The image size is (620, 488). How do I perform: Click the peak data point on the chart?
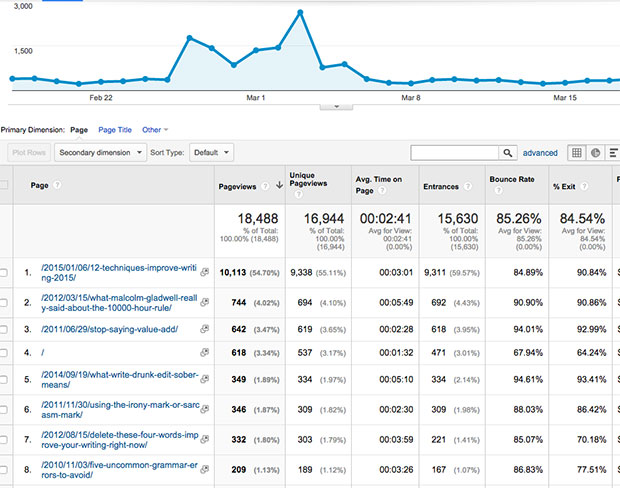pos(300,13)
